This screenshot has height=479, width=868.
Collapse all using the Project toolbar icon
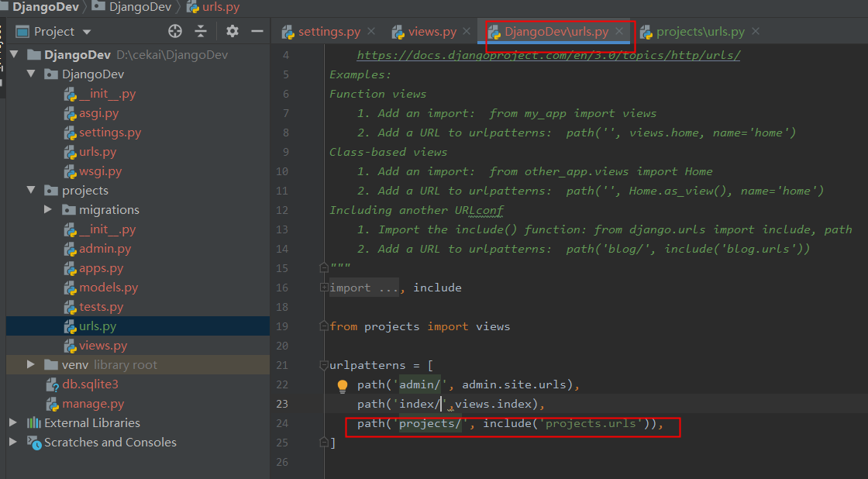[201, 32]
